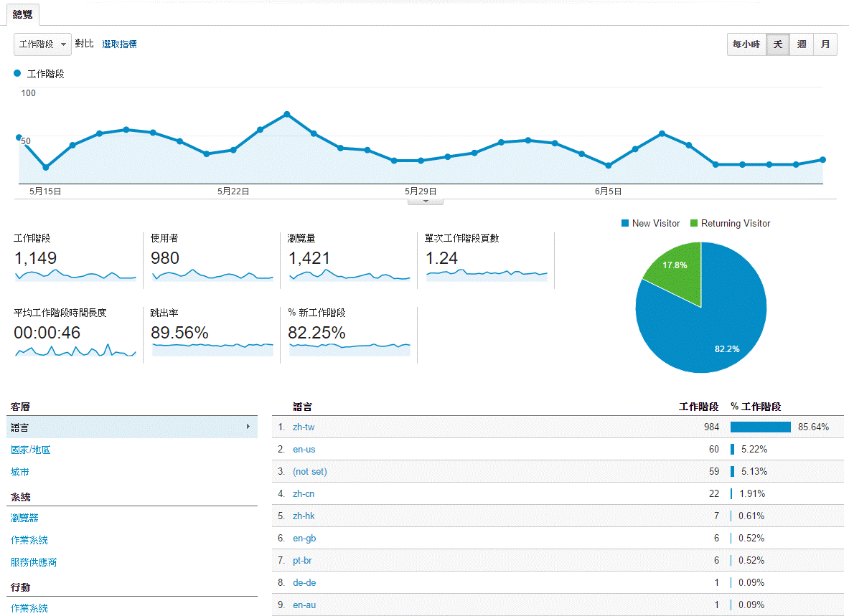Screen dimensions: 849x616
Task: Select the 語言 demographic row arrow
Action: pyautogui.click(x=248, y=427)
